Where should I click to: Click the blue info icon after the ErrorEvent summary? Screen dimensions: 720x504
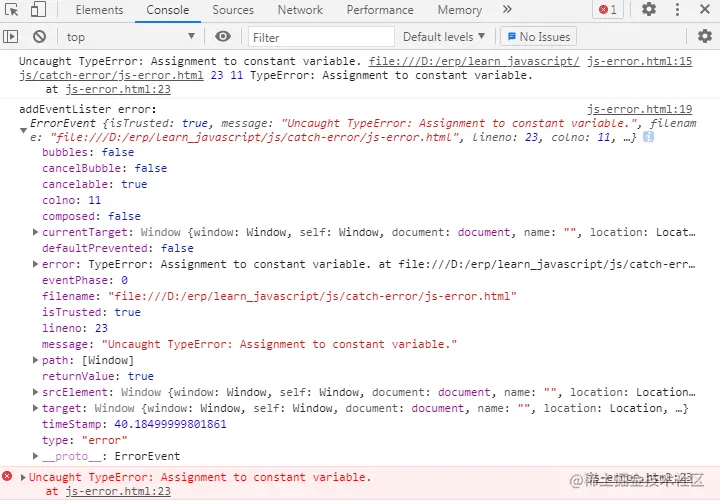(x=648, y=137)
